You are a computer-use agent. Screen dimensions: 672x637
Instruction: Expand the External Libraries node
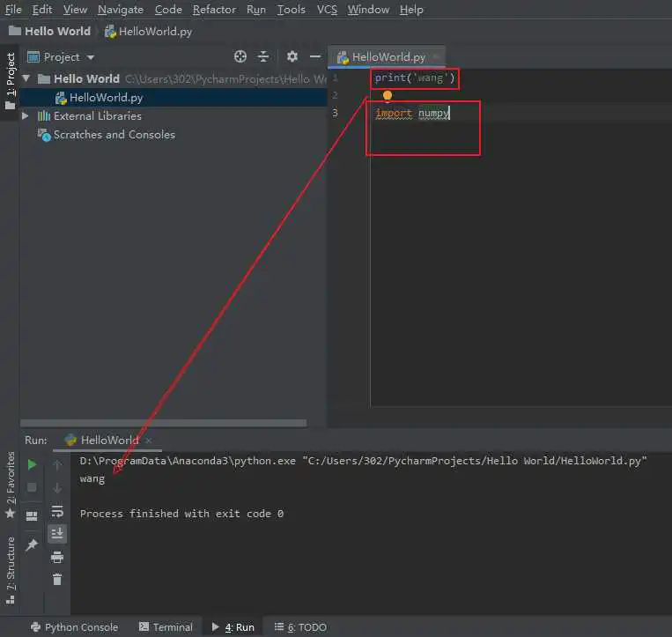pos(26,115)
